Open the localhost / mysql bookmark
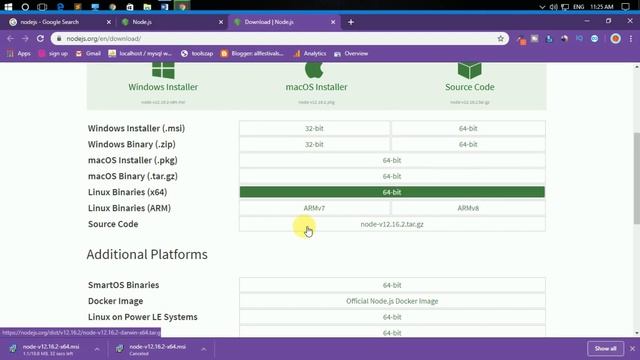The height and width of the screenshot is (360, 640). pos(140,53)
